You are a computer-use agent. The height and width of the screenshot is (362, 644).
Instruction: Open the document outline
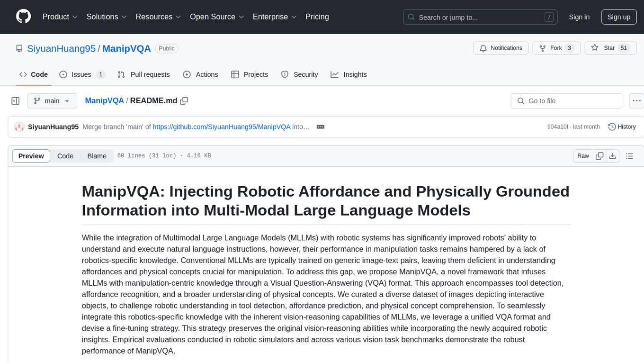coord(629,156)
